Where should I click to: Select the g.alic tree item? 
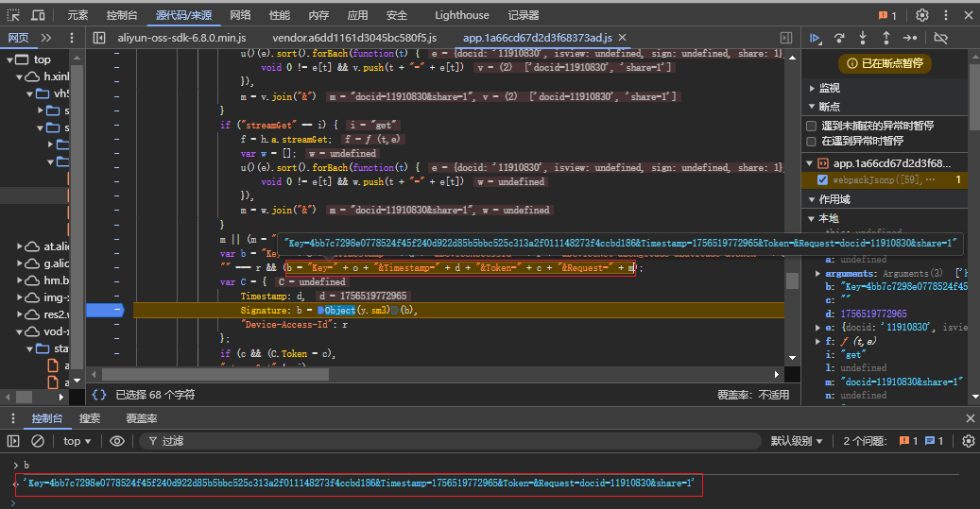(x=57, y=263)
